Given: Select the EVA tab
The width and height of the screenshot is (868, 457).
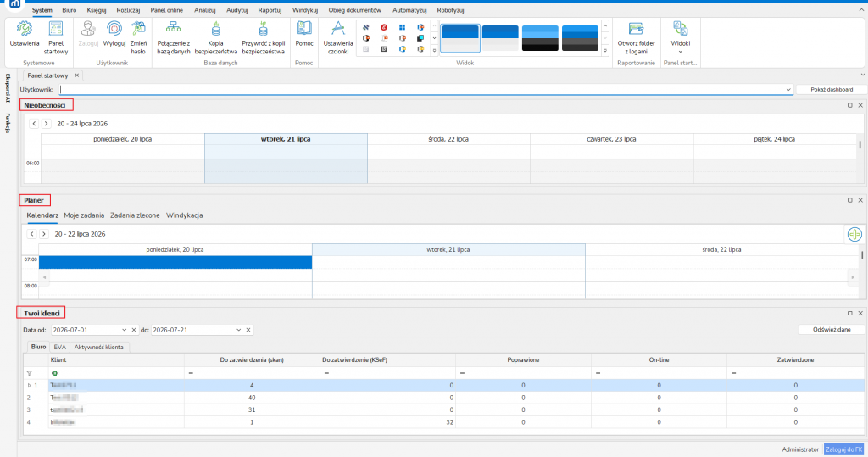Looking at the screenshot, I should pyautogui.click(x=60, y=348).
